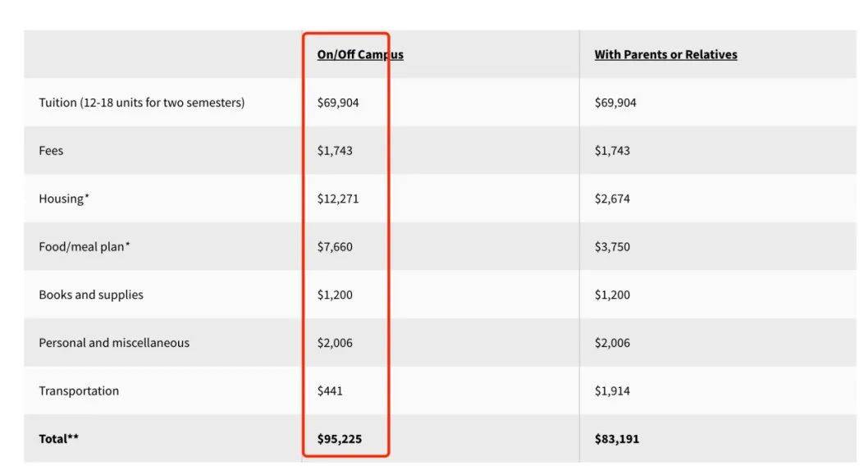Click With Parents or Relatives fees $1,743
Viewport: 868px width, 471px height.
pyautogui.click(x=612, y=151)
